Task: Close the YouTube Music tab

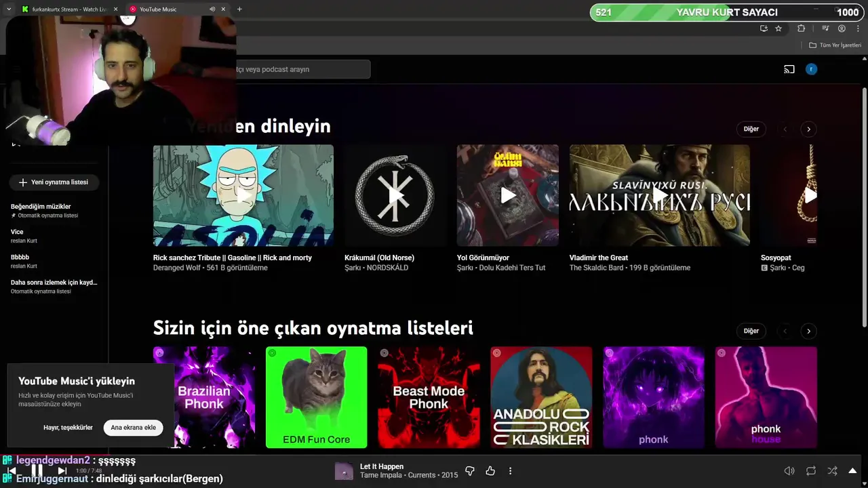Action: click(x=223, y=9)
